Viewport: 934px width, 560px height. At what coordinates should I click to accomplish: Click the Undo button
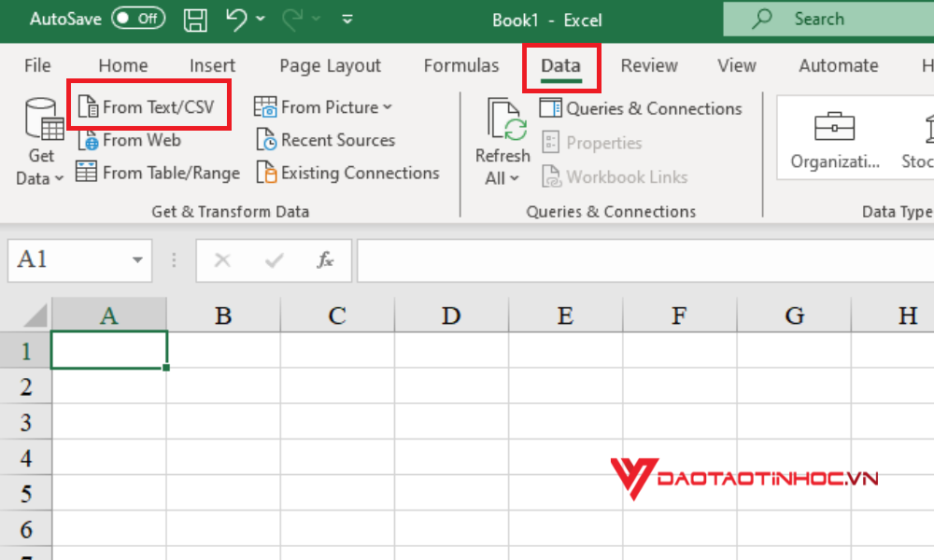[237, 19]
